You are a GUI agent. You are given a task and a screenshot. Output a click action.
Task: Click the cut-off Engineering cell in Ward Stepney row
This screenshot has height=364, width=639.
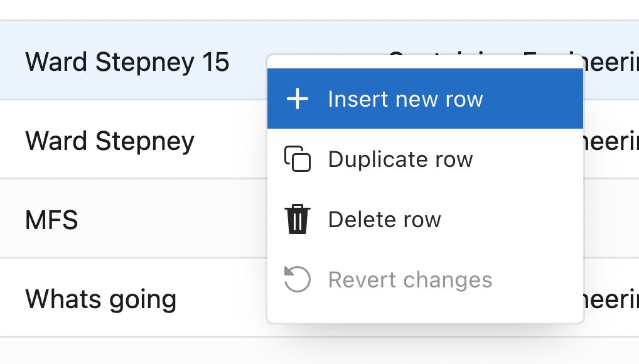tap(611, 141)
